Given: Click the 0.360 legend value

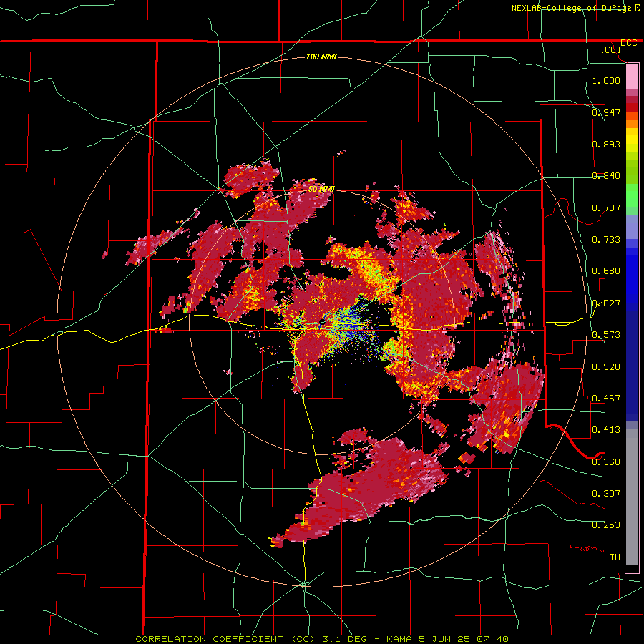Looking at the screenshot, I should pyautogui.click(x=606, y=462).
